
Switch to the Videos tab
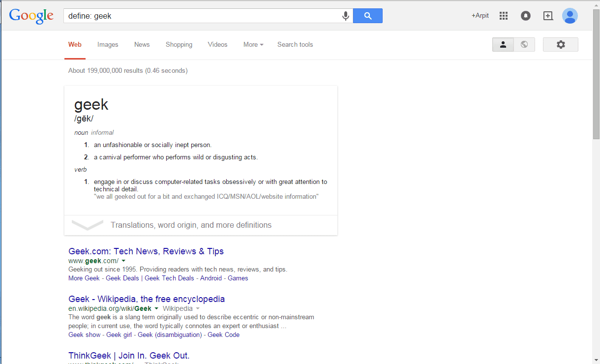tap(217, 44)
